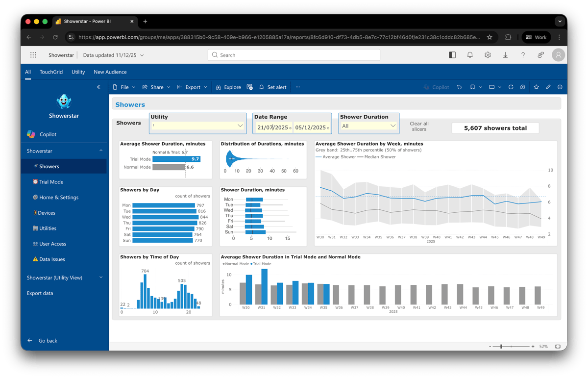Open Power BI notifications bell
Viewport: 588px width, 378px height.
pos(470,55)
